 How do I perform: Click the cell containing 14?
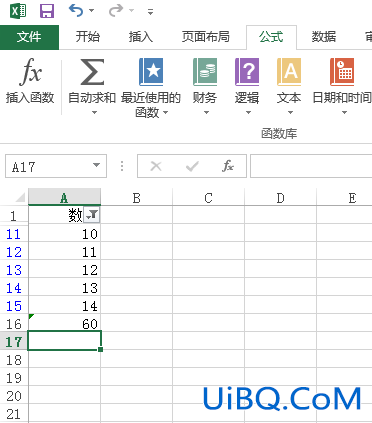click(x=64, y=306)
